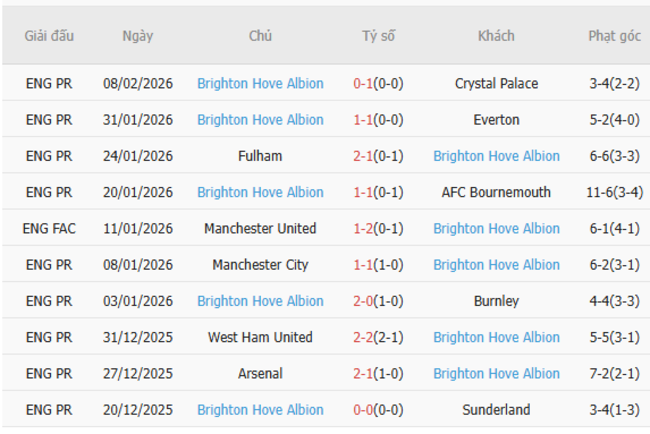Click the Arsenal team name
This screenshot has height=434, width=650.
point(260,374)
